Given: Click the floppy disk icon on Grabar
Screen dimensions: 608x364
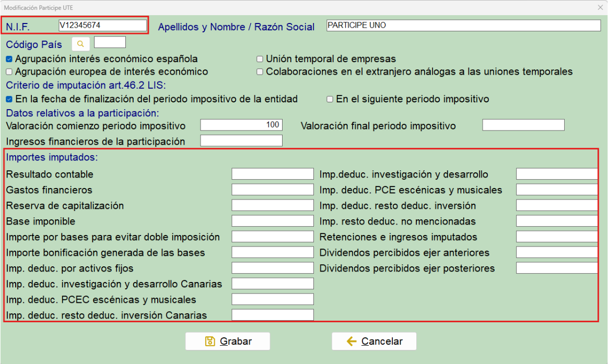Looking at the screenshot, I should pos(210,341).
